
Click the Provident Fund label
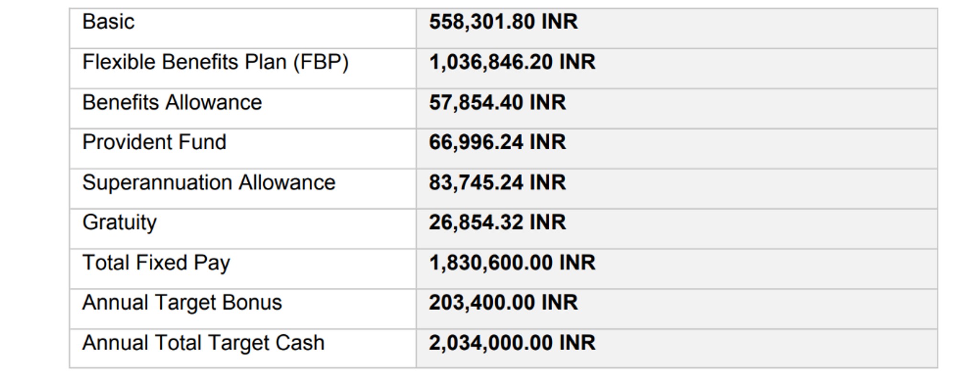click(x=154, y=142)
